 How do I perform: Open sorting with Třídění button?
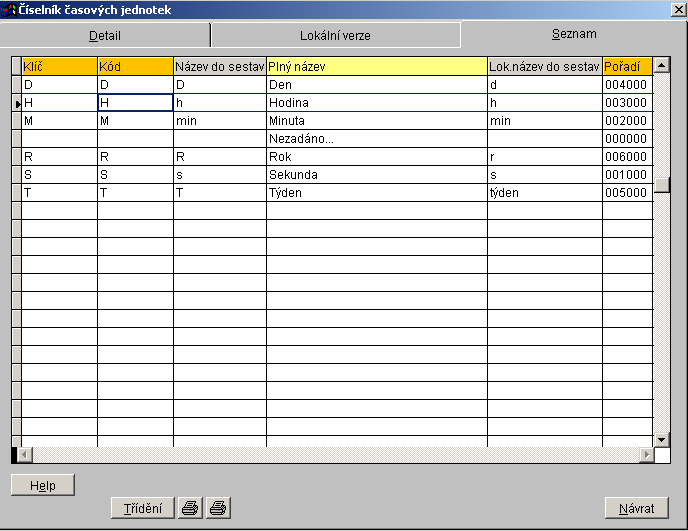click(x=142, y=508)
